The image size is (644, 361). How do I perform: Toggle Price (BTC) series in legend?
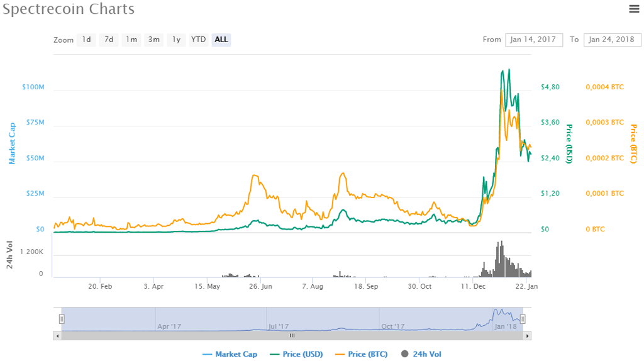[362, 354]
